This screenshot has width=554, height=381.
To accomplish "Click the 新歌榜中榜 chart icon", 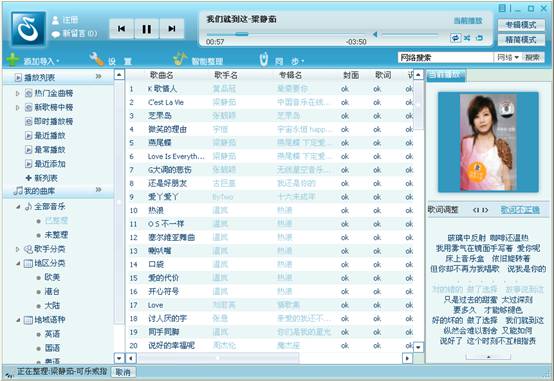I will click(29, 107).
